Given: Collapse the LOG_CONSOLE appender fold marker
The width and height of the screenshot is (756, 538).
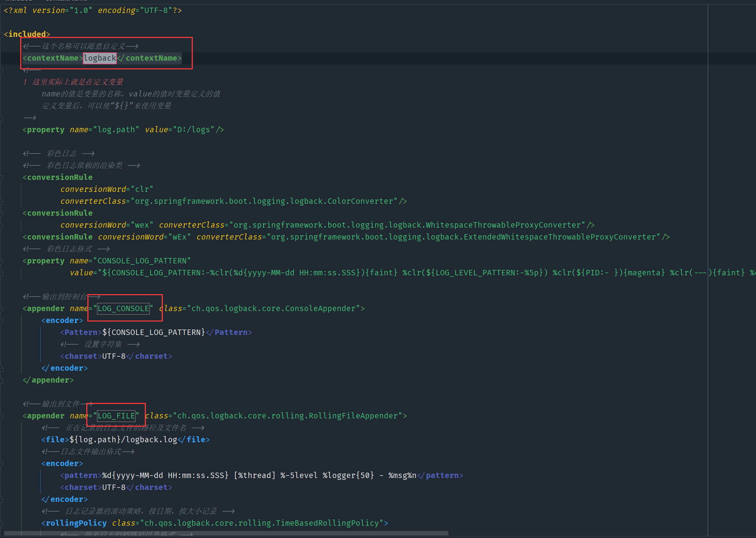Looking at the screenshot, I should [x=2, y=309].
